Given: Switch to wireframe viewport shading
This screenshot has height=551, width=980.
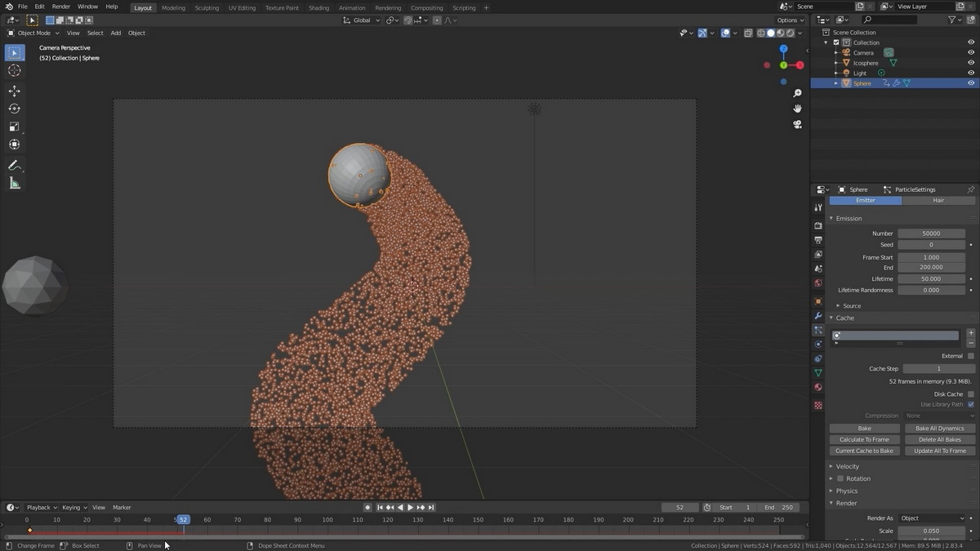Looking at the screenshot, I should click(761, 33).
